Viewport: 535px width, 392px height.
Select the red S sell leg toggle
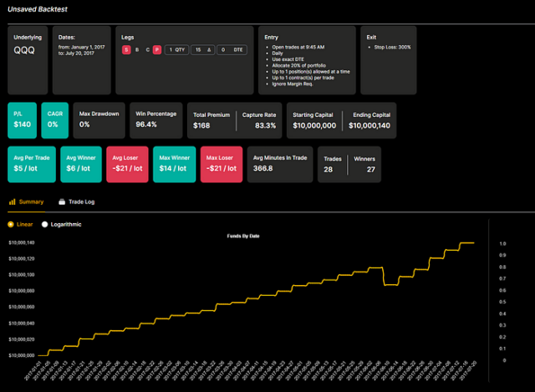pyautogui.click(x=127, y=50)
